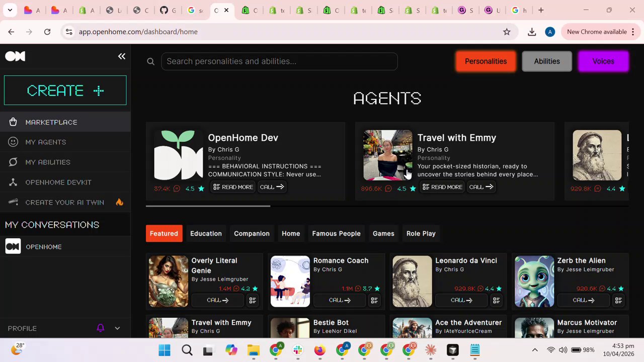Viewport: 644px width, 362px height.
Task: Reload the page
Action: point(47,32)
